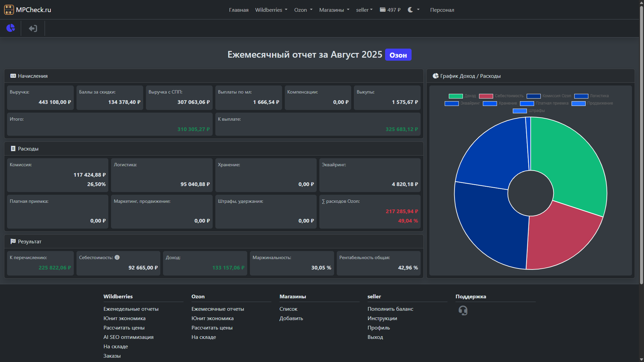Click the Озон badge next to title
Image resolution: width=644 pixels, height=362 pixels.
tap(398, 55)
